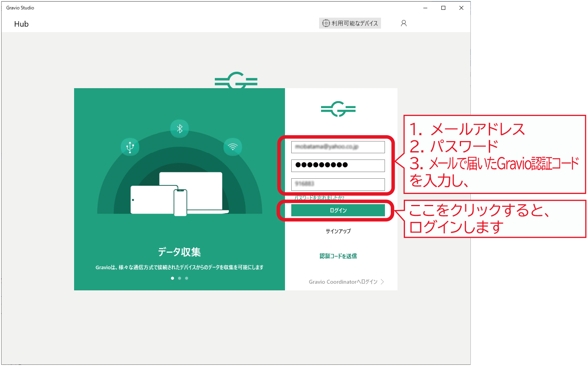Screen dimensions: 588x366
Task: Click the chevron beside Coordinator login
Action: (x=383, y=282)
